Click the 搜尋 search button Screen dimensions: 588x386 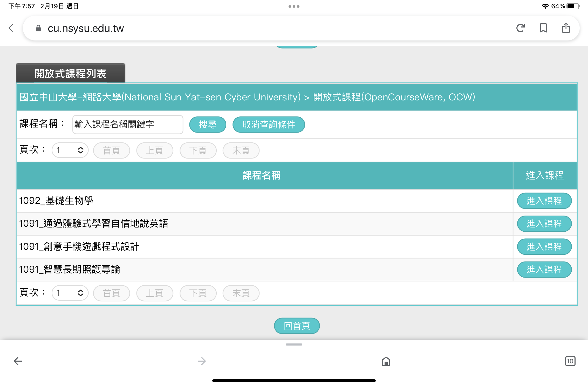(208, 125)
